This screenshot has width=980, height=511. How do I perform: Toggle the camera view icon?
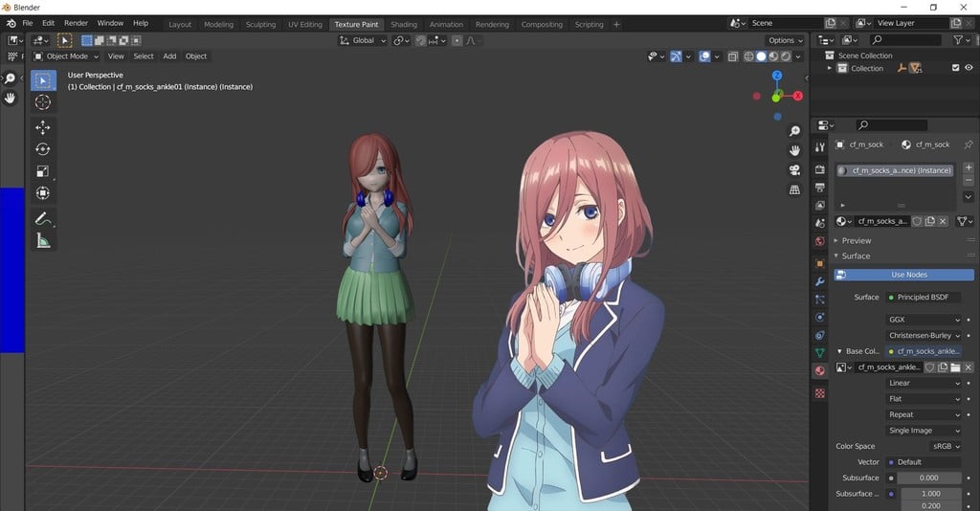point(794,170)
